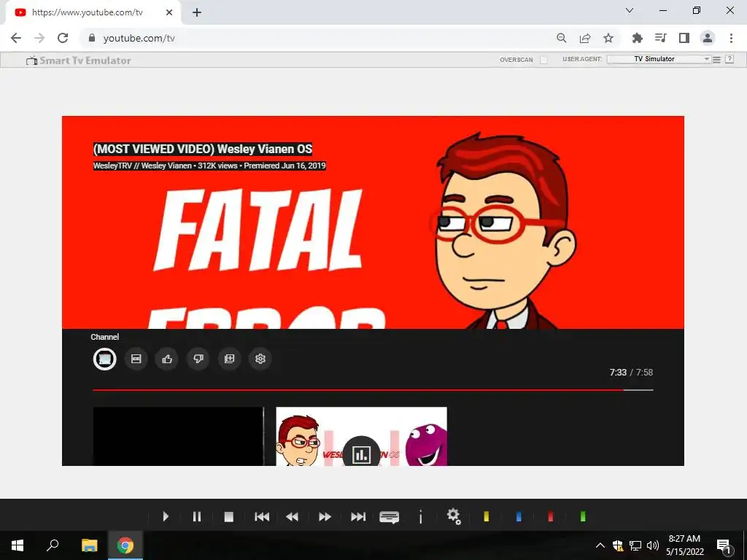Fast forward using emulator remote
The height and width of the screenshot is (560, 747).
(325, 516)
